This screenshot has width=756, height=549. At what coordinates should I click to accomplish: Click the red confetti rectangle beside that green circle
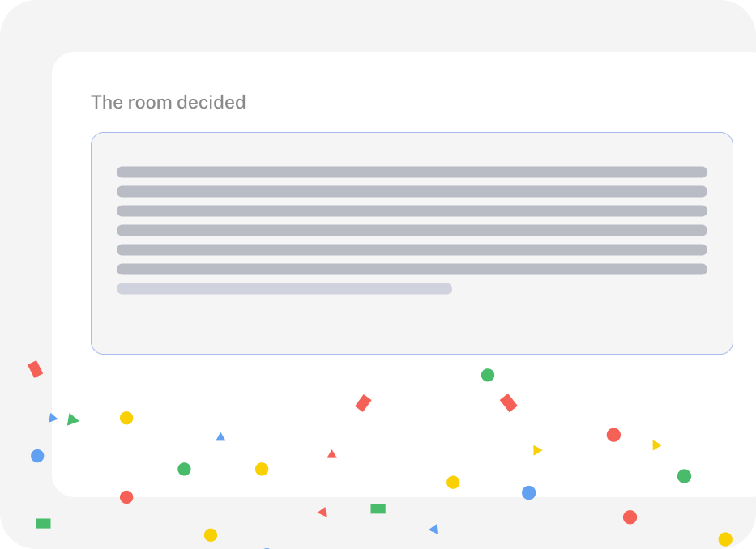click(509, 403)
